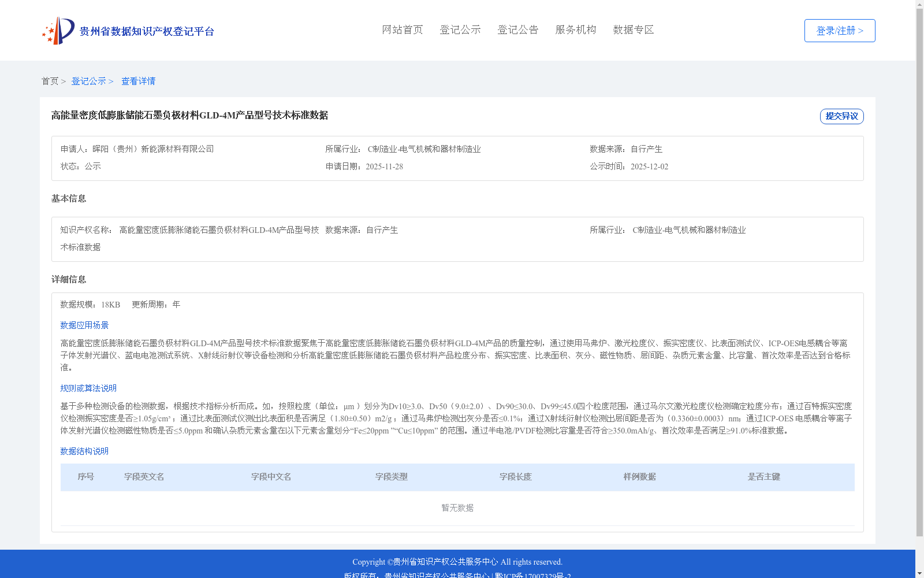The width and height of the screenshot is (924, 578).
Task: Click the 样例数据 column header
Action: [x=640, y=477]
